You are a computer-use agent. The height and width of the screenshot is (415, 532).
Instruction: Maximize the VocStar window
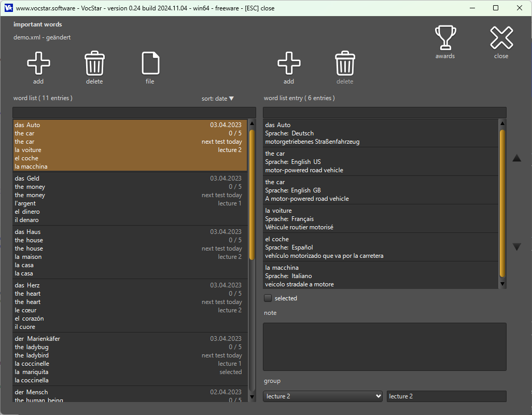(x=496, y=8)
